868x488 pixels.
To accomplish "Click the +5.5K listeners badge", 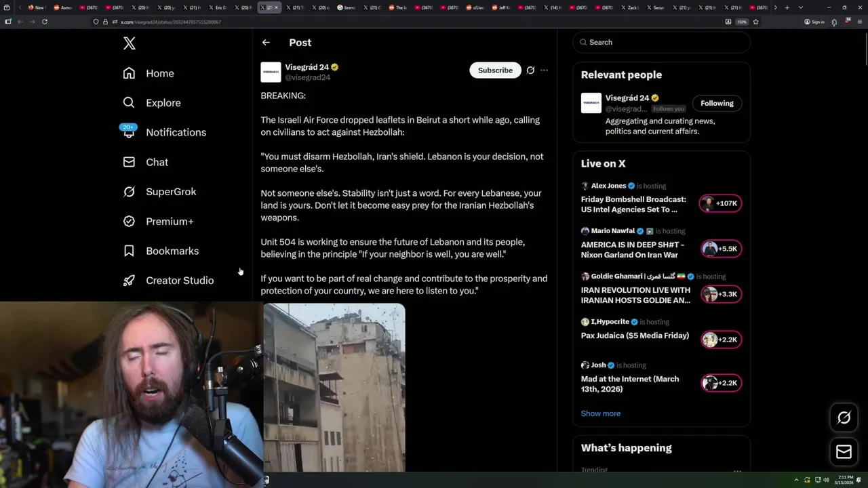I will (721, 249).
